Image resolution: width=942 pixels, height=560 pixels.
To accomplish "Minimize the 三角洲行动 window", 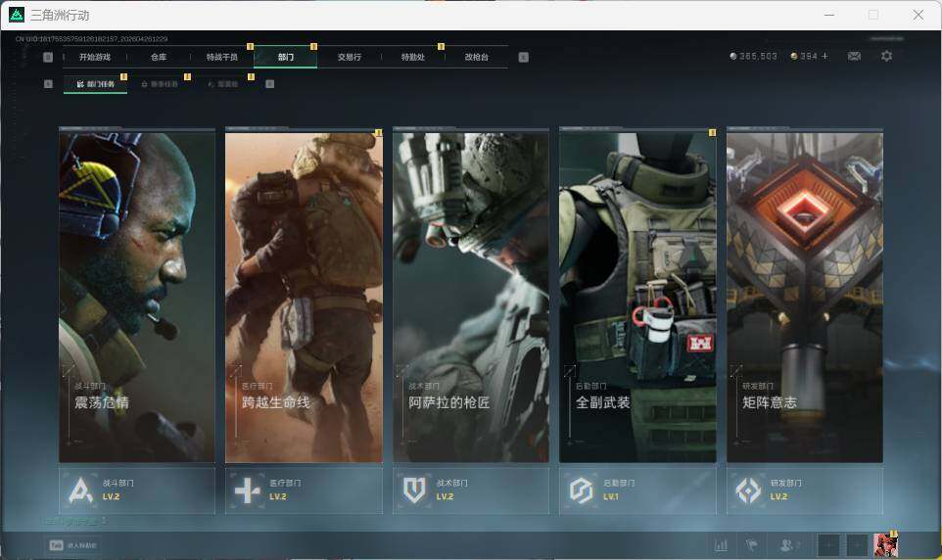I will 829,15.
